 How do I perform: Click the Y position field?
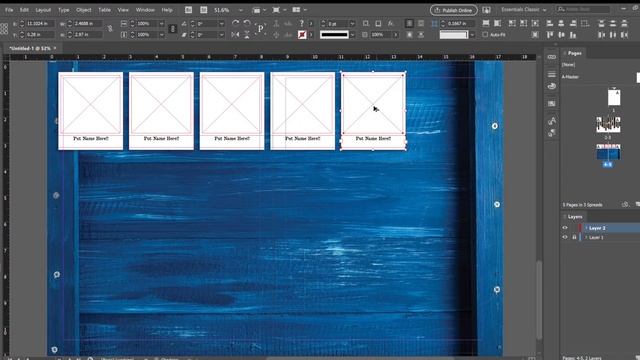40,35
